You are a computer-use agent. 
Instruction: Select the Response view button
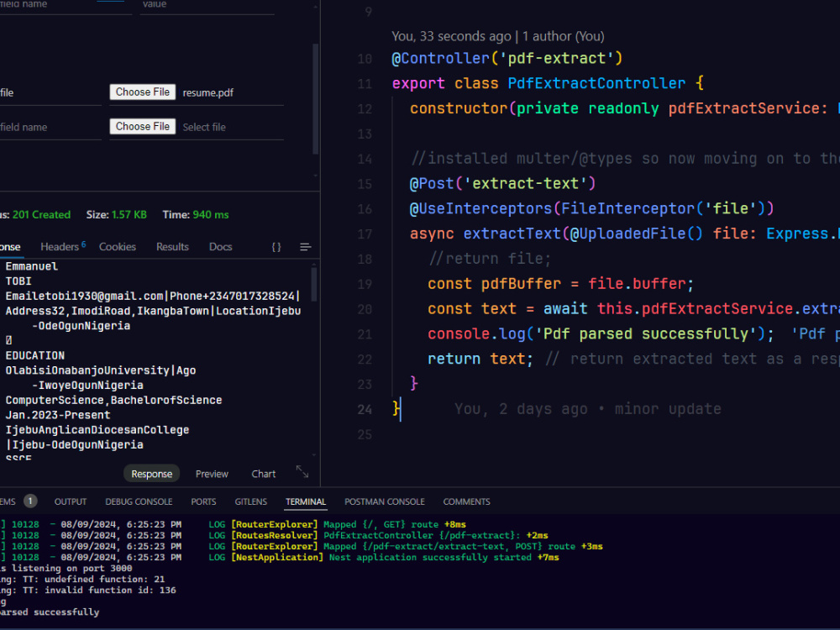coord(151,474)
